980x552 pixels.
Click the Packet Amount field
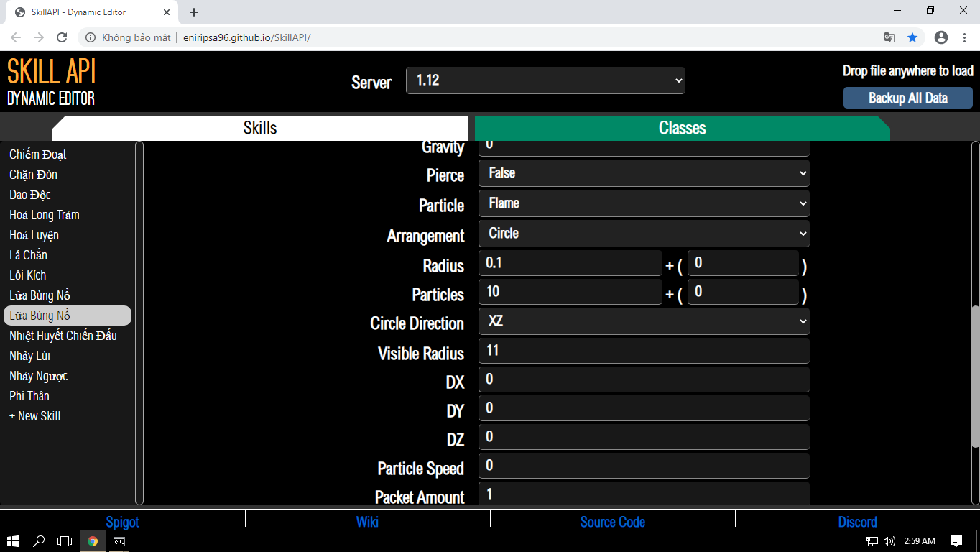tap(644, 494)
